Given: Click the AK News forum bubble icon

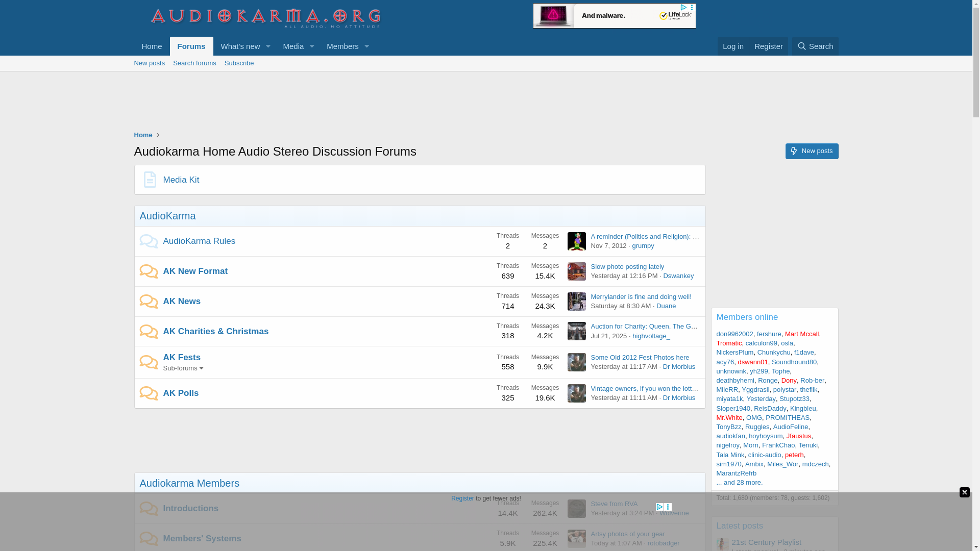Looking at the screenshot, I should tap(149, 302).
